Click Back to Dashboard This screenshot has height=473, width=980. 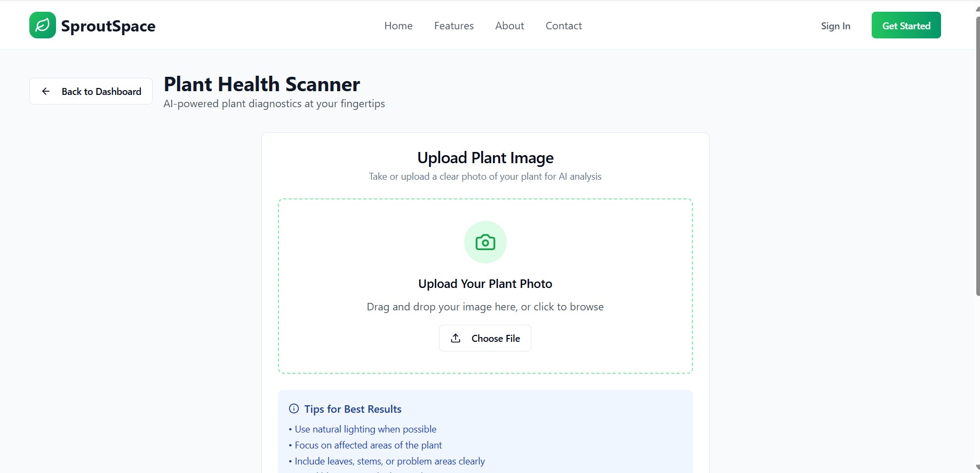click(x=91, y=91)
